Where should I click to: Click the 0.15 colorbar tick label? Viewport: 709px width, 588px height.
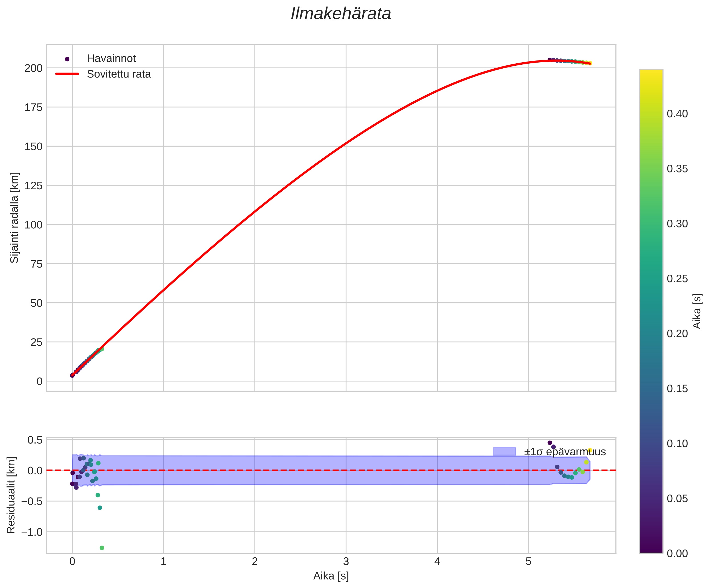[677, 389]
